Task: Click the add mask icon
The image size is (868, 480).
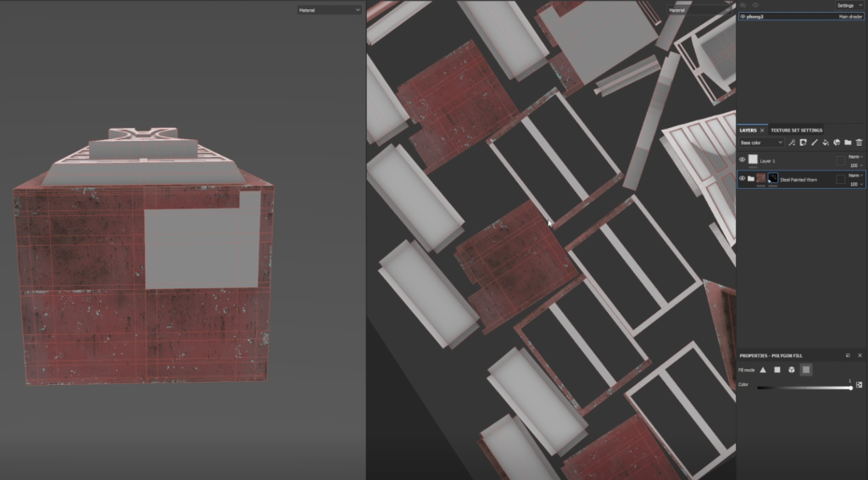Action: pyautogui.click(x=803, y=142)
